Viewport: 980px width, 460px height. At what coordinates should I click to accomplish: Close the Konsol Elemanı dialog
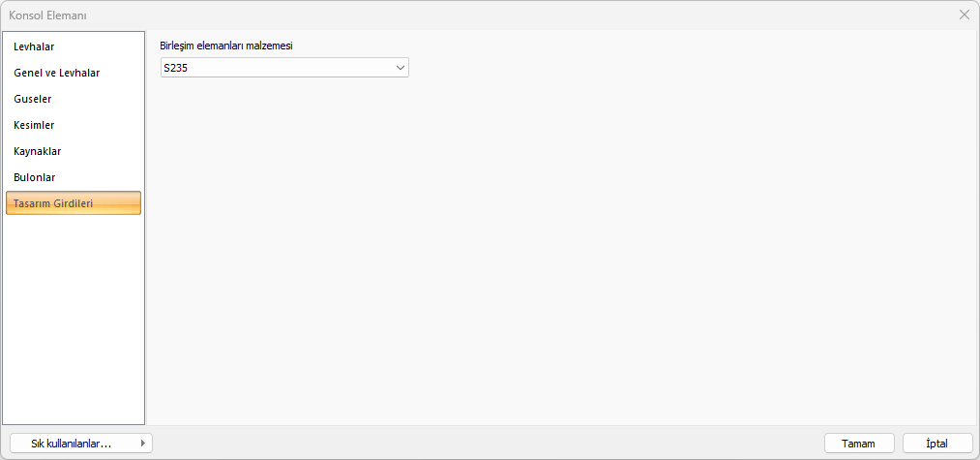click(965, 15)
